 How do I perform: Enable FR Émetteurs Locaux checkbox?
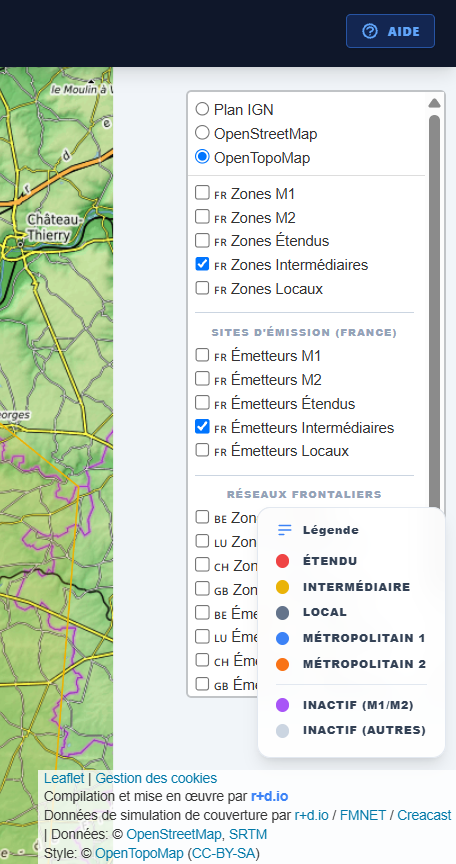click(203, 450)
